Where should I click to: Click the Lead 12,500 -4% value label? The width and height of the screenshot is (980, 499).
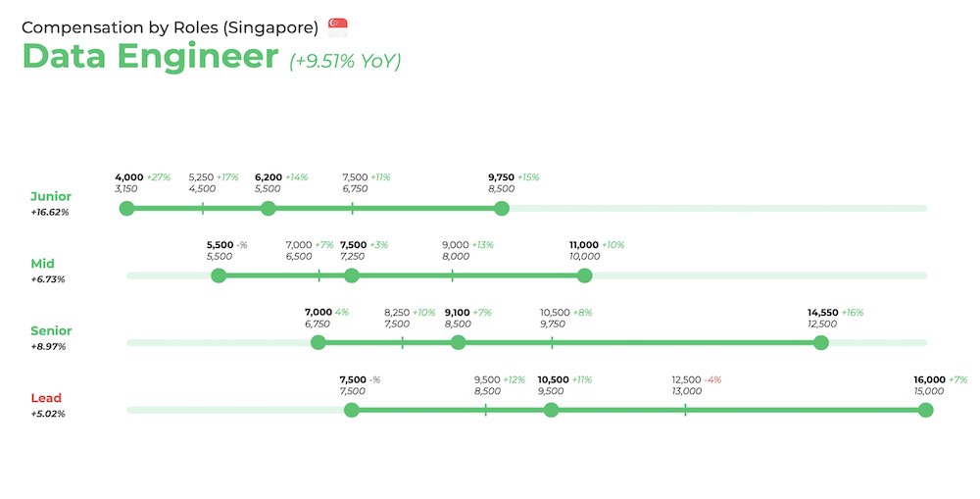(x=696, y=379)
